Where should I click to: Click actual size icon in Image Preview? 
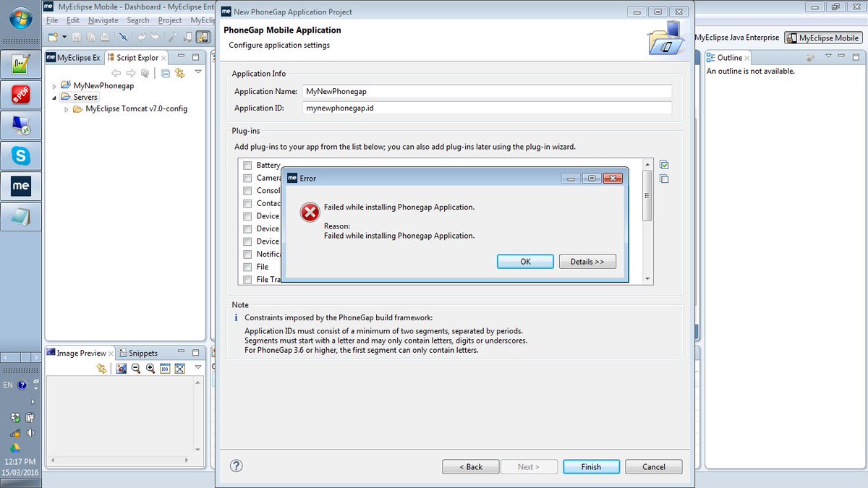coord(164,369)
